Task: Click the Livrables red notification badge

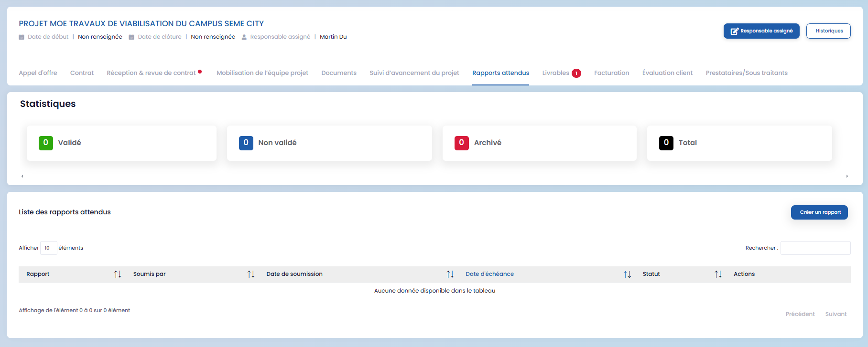Action: 576,73
